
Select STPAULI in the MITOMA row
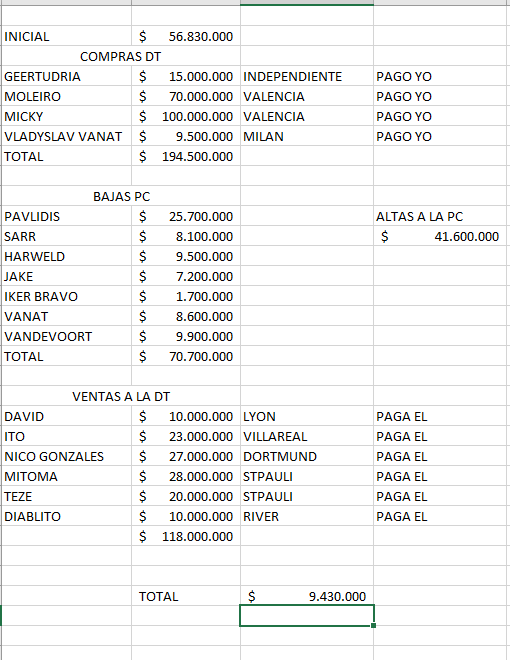[307, 476]
